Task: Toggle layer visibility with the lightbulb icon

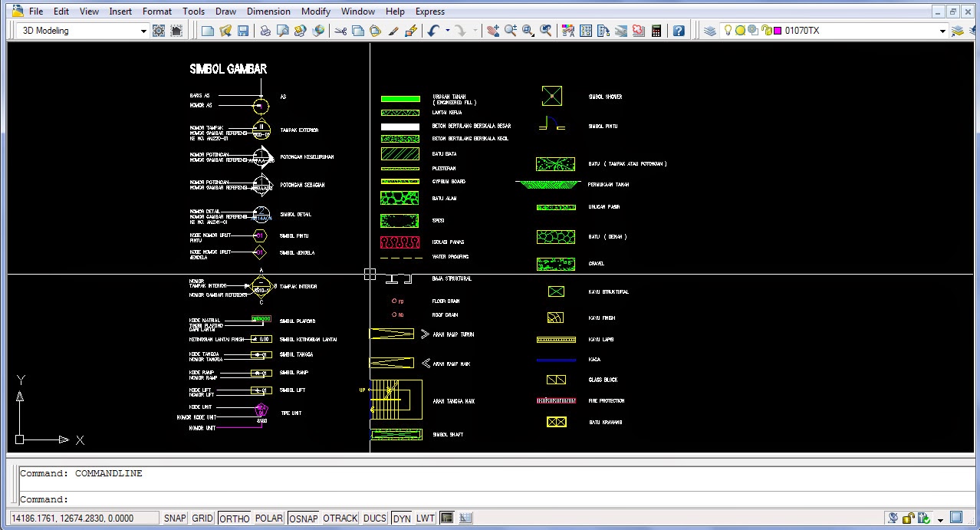Action: point(728,31)
